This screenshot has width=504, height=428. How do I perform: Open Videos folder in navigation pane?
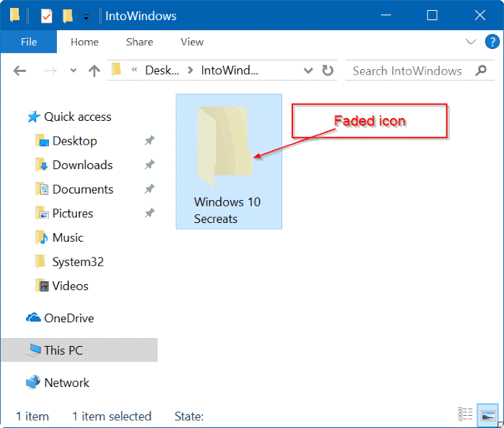point(71,286)
